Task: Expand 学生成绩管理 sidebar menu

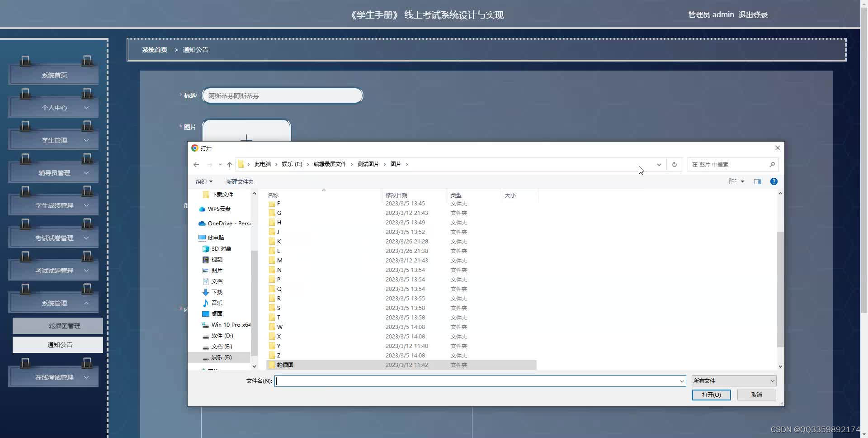Action: point(54,205)
